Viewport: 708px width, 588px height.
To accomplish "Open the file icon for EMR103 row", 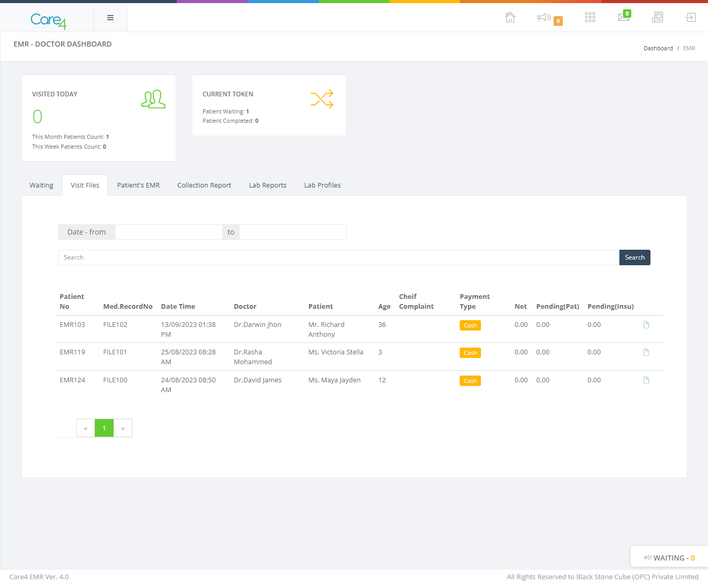I will (x=646, y=325).
